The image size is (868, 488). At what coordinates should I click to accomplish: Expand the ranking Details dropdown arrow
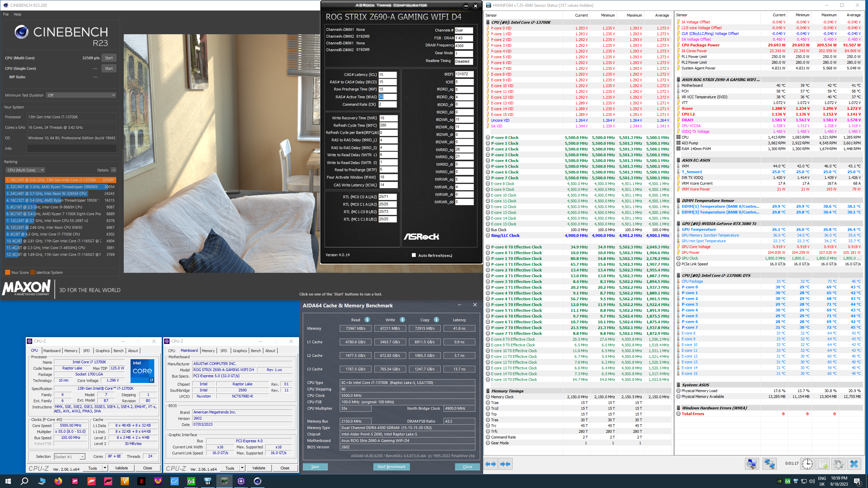pos(114,170)
